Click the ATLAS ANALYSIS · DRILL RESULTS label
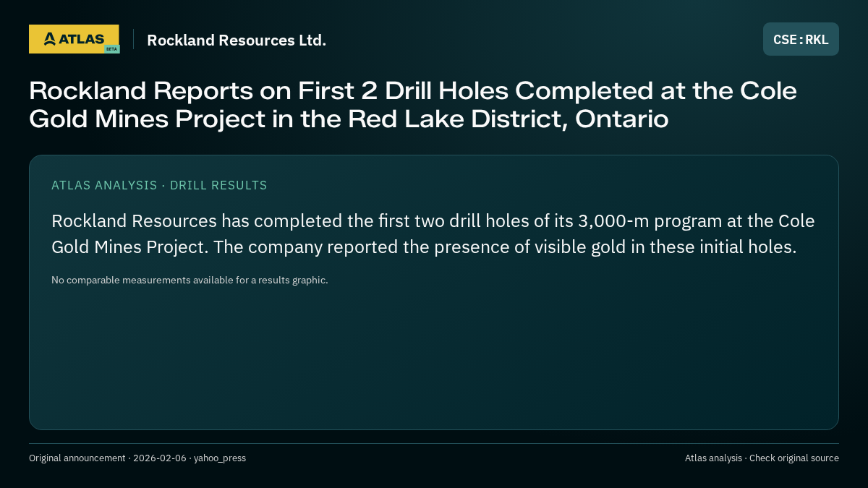 tap(159, 185)
